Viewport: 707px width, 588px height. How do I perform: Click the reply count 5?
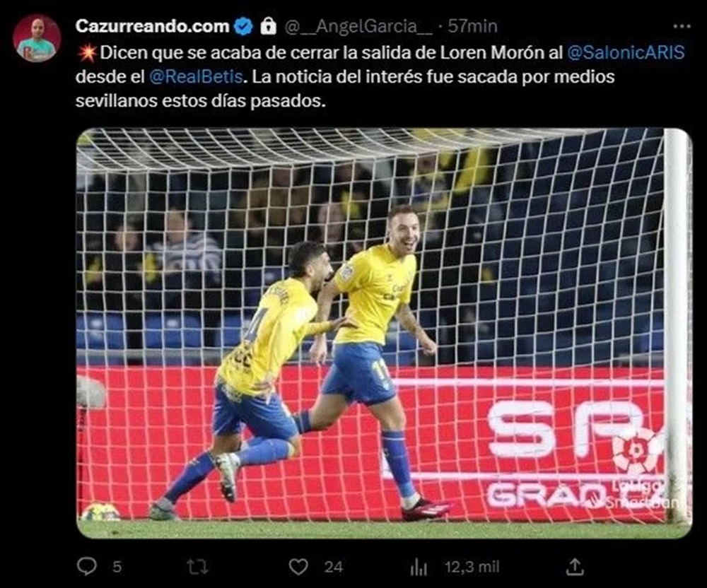(117, 567)
